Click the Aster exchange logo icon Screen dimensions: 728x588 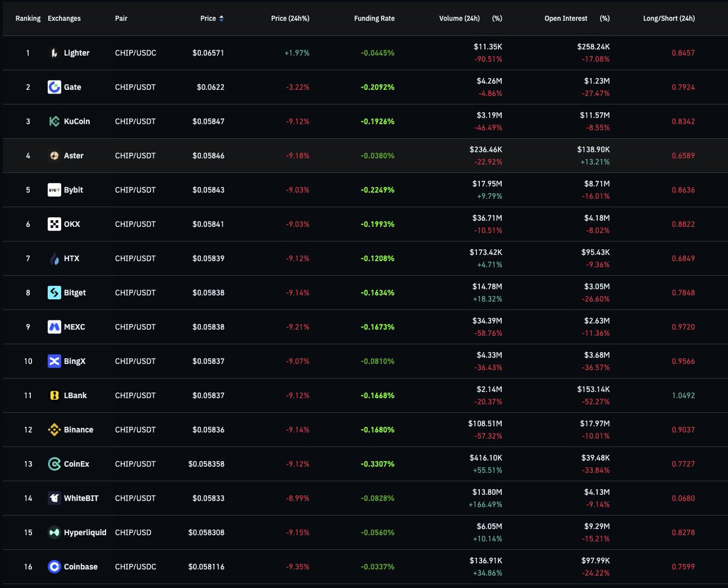[x=54, y=155]
